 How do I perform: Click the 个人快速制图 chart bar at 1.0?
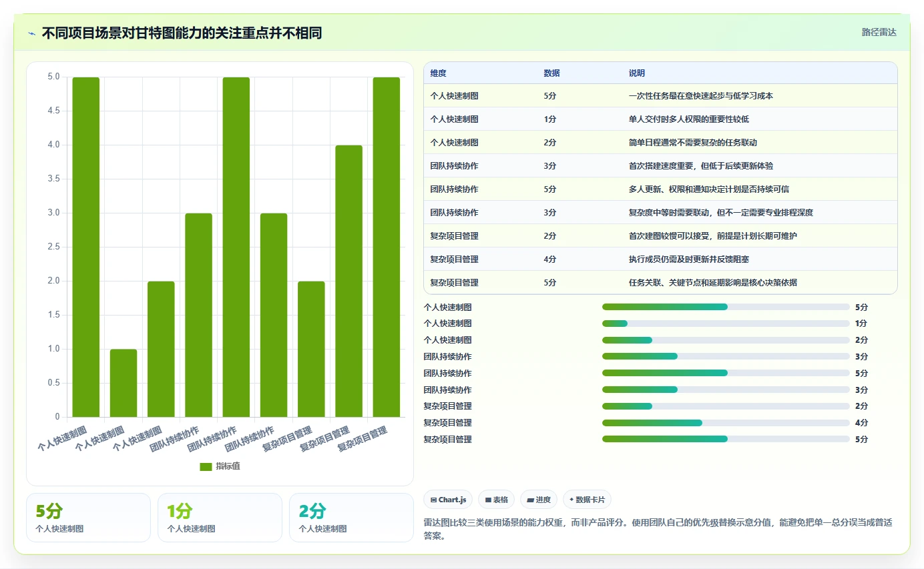click(124, 384)
